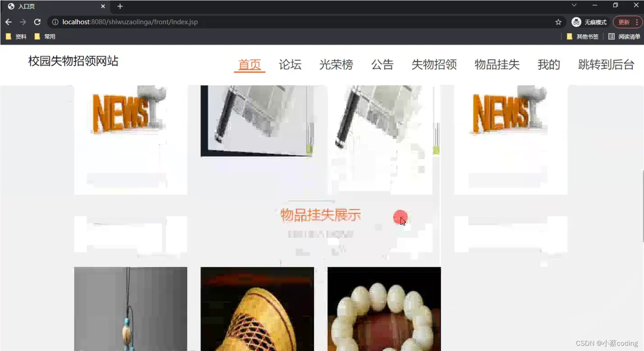Image resolution: width=644 pixels, height=351 pixels.
Task: Open the 光荣榜 navigation item
Action: click(x=336, y=65)
